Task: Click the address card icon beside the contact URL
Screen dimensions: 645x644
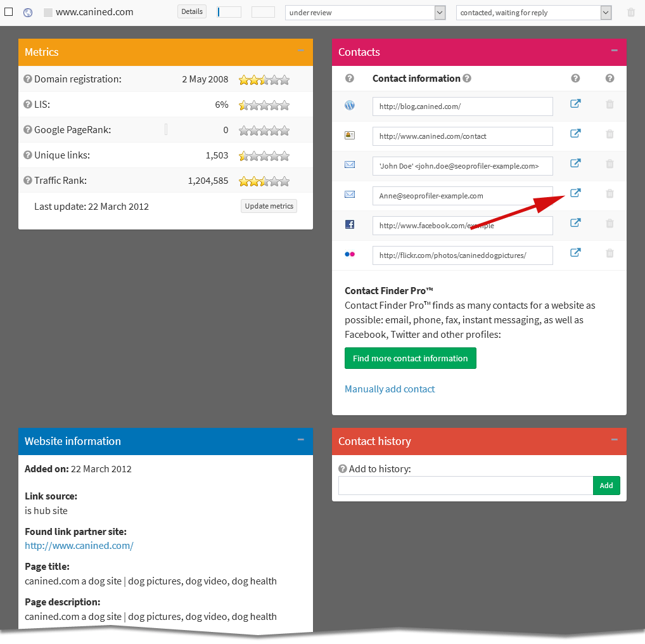Action: [350, 134]
